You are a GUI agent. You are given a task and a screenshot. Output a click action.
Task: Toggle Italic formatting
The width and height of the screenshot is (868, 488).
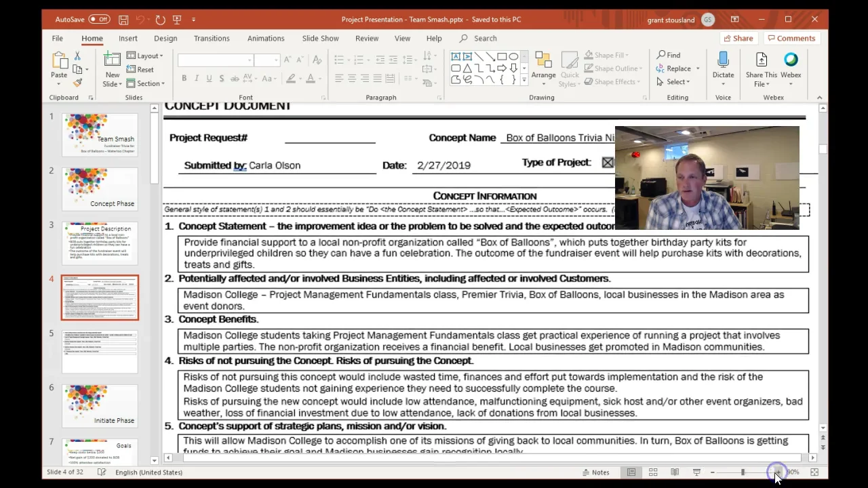tap(197, 79)
